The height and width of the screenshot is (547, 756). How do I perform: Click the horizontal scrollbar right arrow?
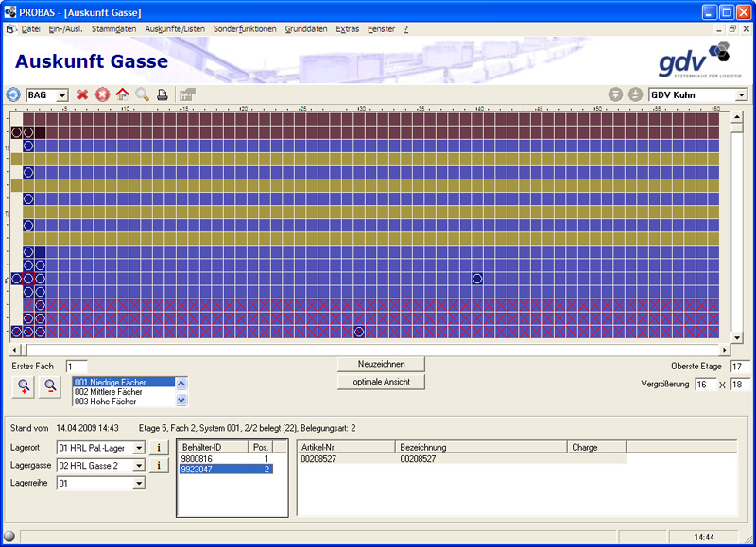coord(725,350)
